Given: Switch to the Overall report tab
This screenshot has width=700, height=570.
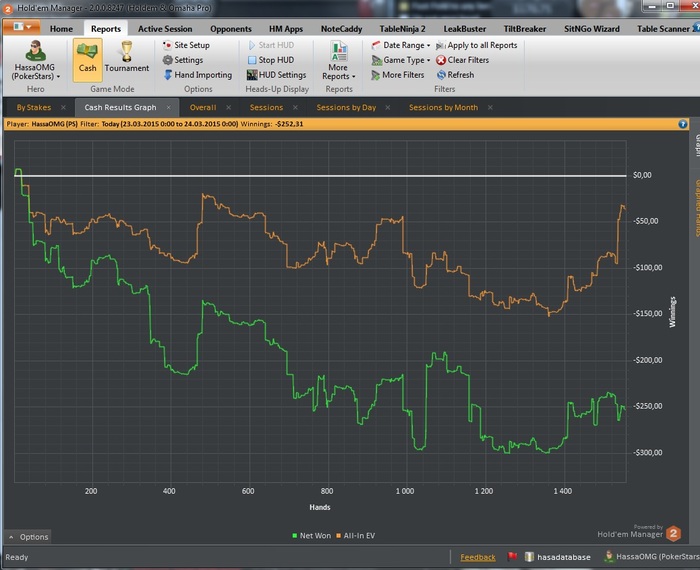Looking at the screenshot, I should coord(203,108).
